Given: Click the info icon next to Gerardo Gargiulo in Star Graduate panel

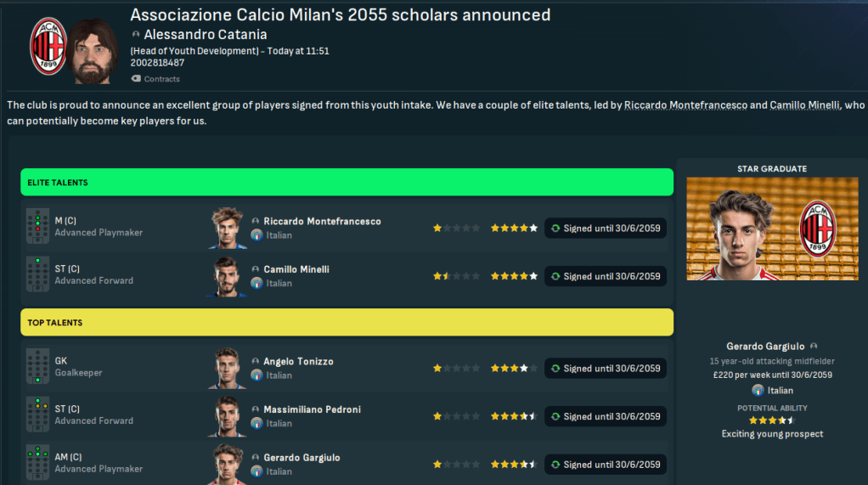Looking at the screenshot, I should (x=814, y=347).
